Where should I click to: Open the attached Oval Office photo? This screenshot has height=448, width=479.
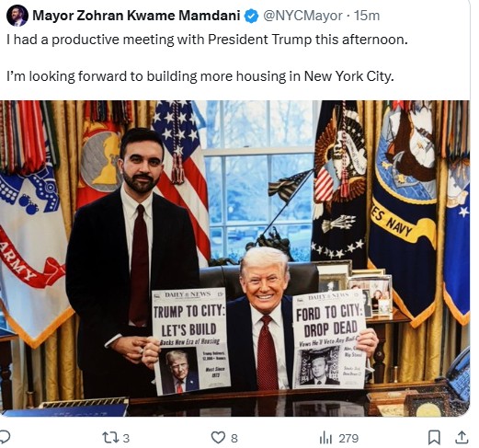pyautogui.click(x=234, y=258)
